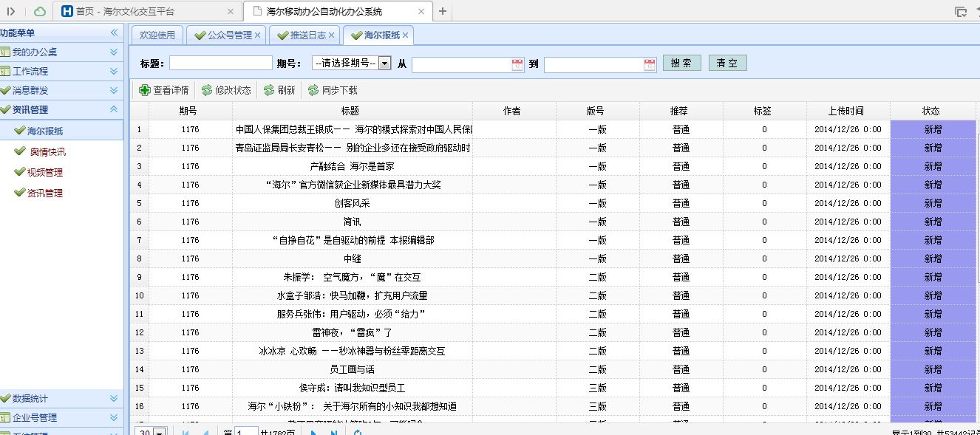The image size is (980, 435).
Task: Open a new browser tab
Action: (443, 11)
